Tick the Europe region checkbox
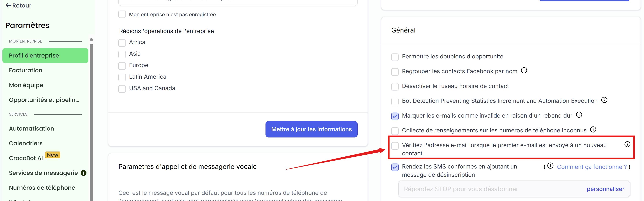The width and height of the screenshot is (644, 201). tap(122, 66)
